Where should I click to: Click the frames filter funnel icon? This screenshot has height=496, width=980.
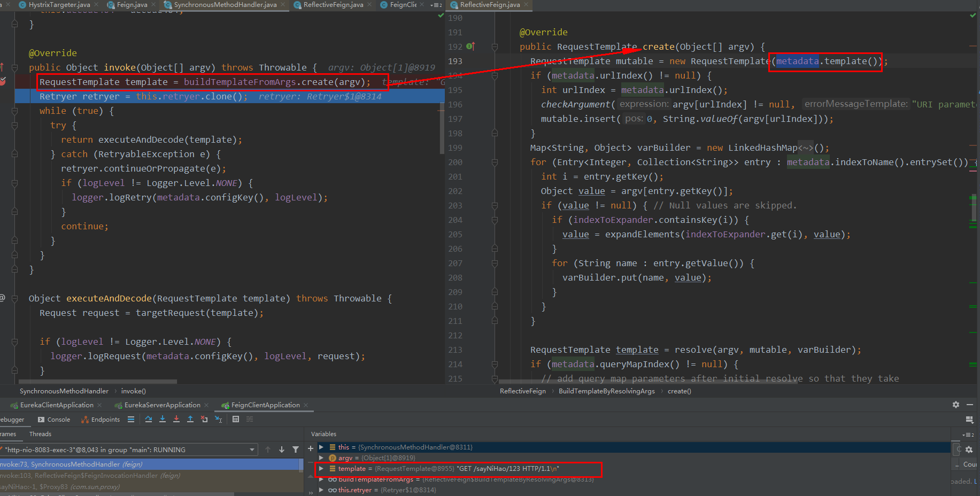[296, 449]
